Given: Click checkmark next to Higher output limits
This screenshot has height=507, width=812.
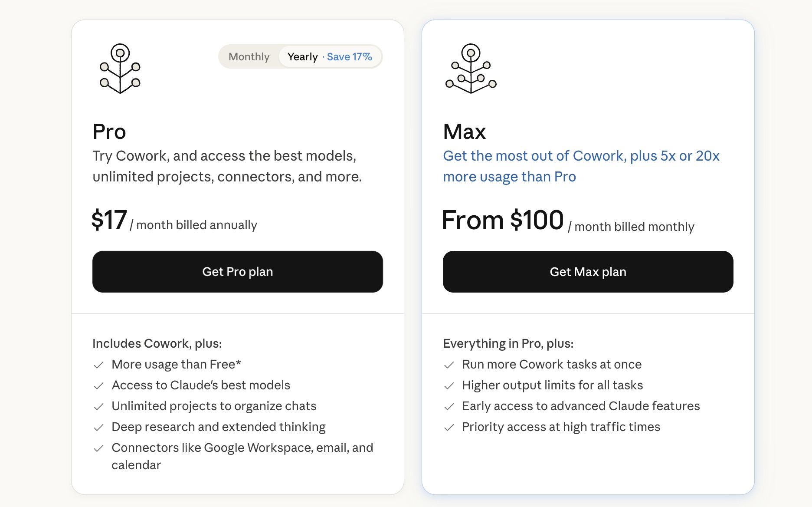Looking at the screenshot, I should point(449,386).
